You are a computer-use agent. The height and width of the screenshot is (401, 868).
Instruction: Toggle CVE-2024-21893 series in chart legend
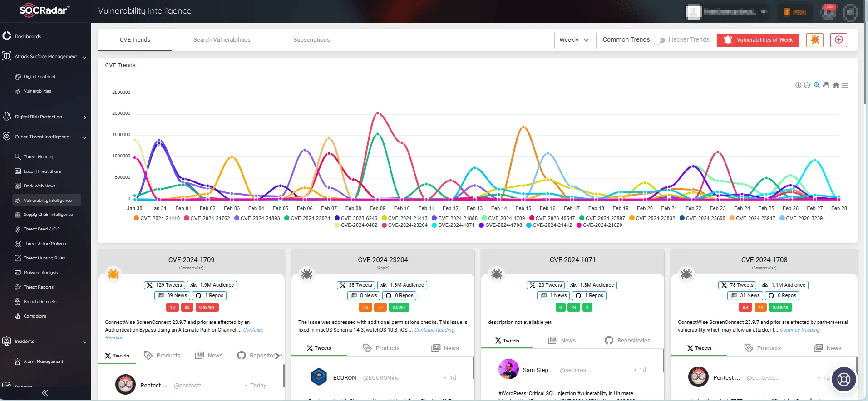(x=257, y=218)
